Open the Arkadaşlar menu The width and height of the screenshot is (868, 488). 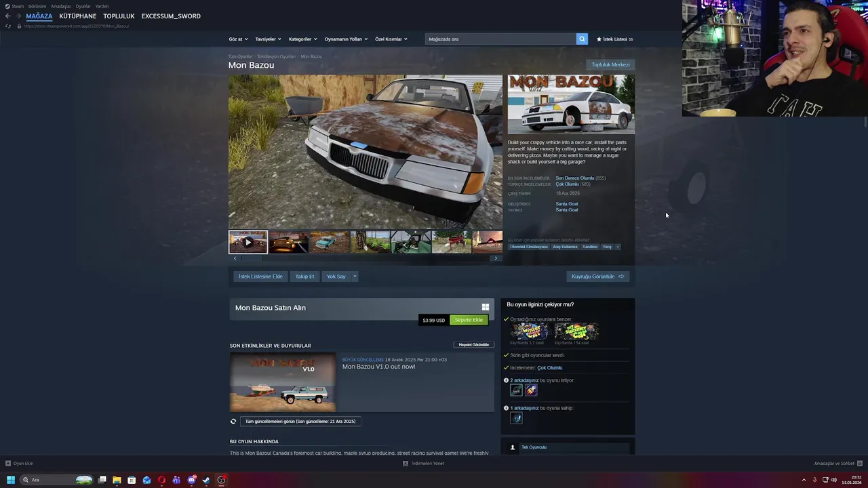tap(61, 6)
